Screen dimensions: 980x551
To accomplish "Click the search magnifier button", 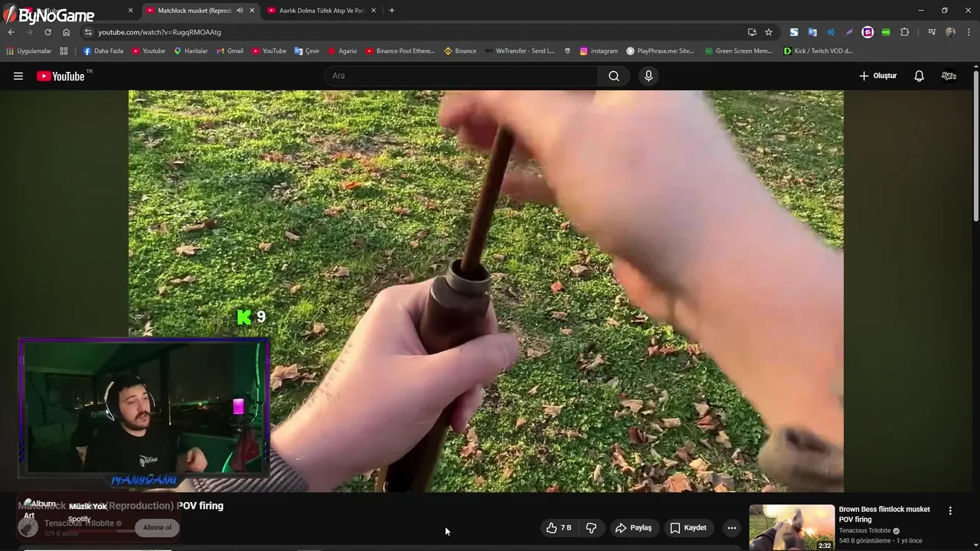I will coord(614,76).
